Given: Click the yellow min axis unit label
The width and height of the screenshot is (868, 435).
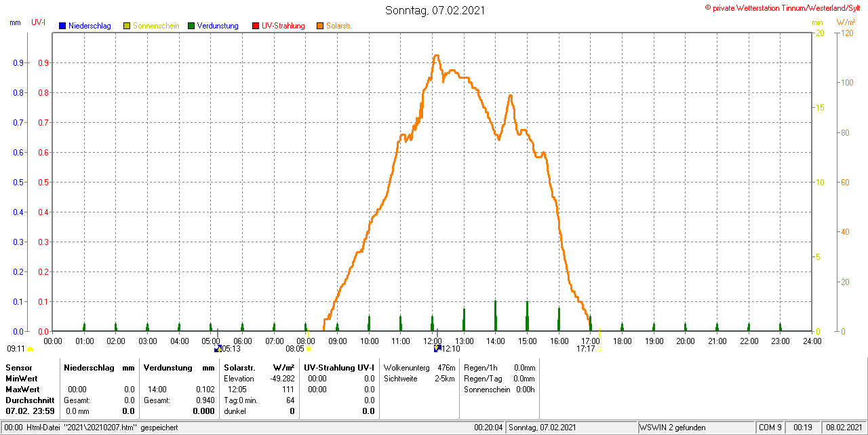Looking at the screenshot, I should (x=817, y=22).
